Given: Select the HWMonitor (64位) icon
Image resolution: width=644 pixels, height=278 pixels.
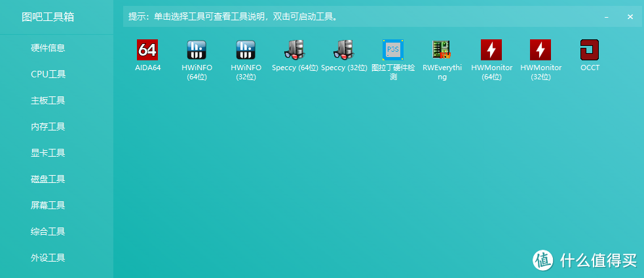Looking at the screenshot, I should pyautogui.click(x=491, y=50).
